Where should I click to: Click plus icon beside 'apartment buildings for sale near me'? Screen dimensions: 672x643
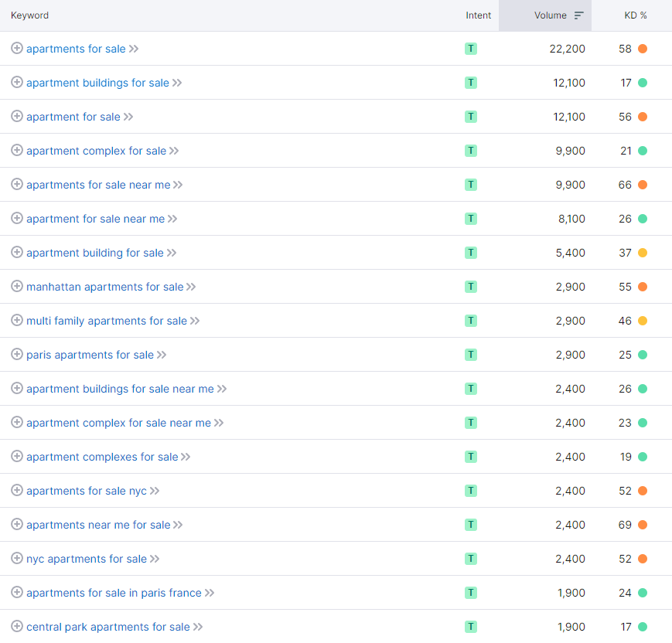click(x=17, y=388)
